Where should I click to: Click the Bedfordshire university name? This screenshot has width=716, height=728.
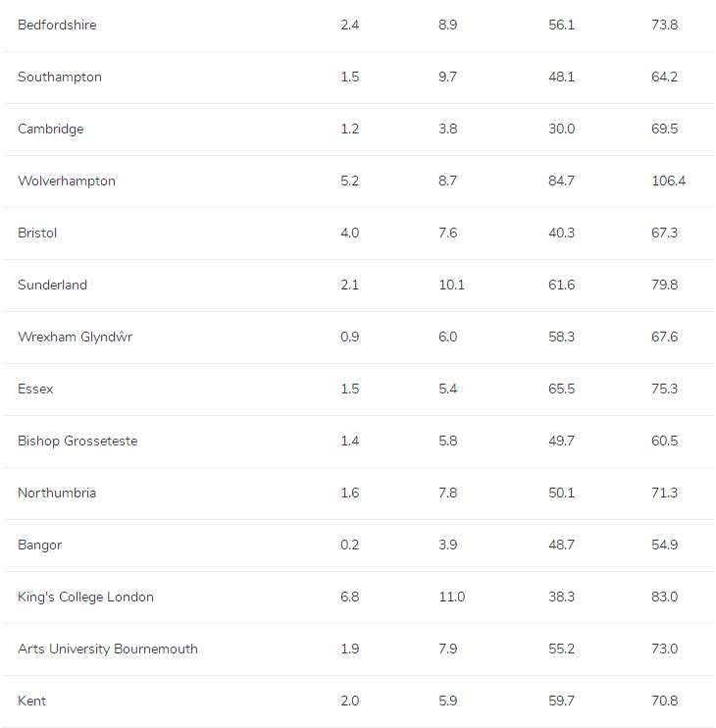[57, 25]
